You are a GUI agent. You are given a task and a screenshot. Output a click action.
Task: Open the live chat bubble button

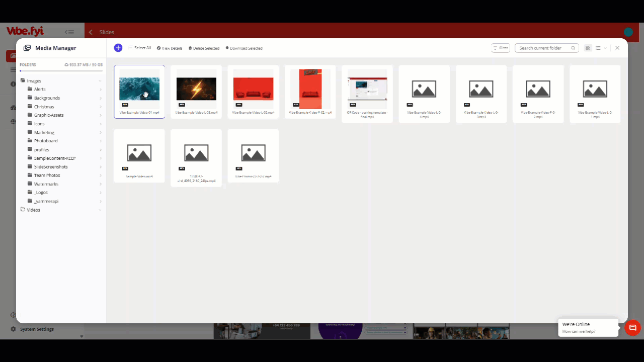(633, 328)
